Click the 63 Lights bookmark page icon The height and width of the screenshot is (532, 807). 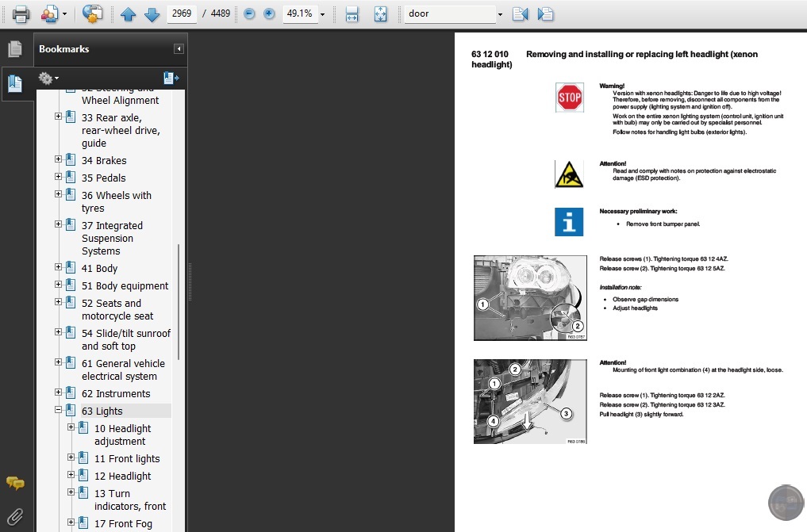(71, 410)
